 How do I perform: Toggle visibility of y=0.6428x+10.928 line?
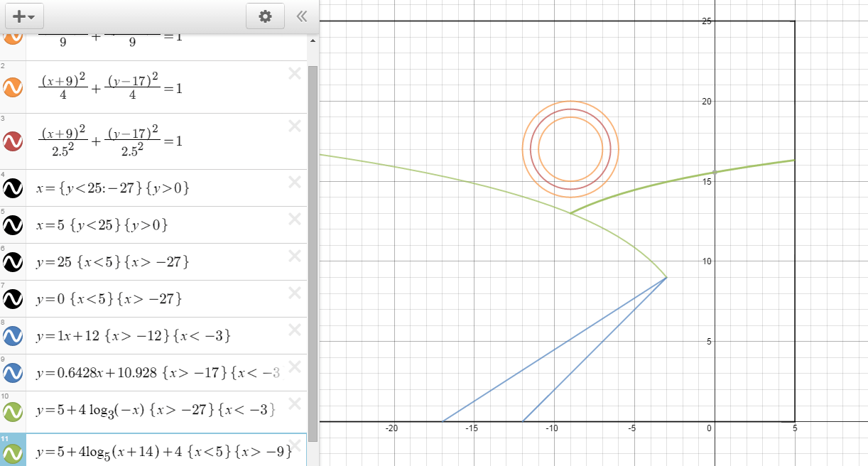click(13, 373)
